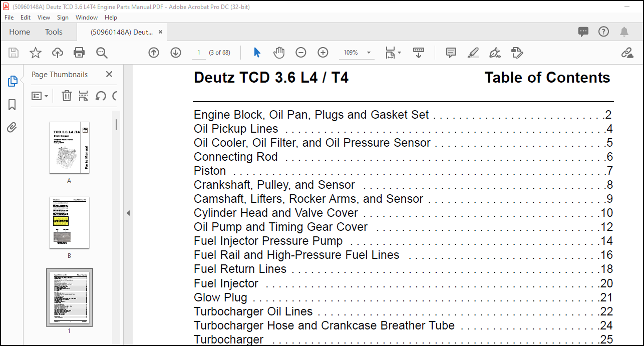Open the zoom level dropdown arrow
This screenshot has height=346, width=644.
tap(369, 53)
